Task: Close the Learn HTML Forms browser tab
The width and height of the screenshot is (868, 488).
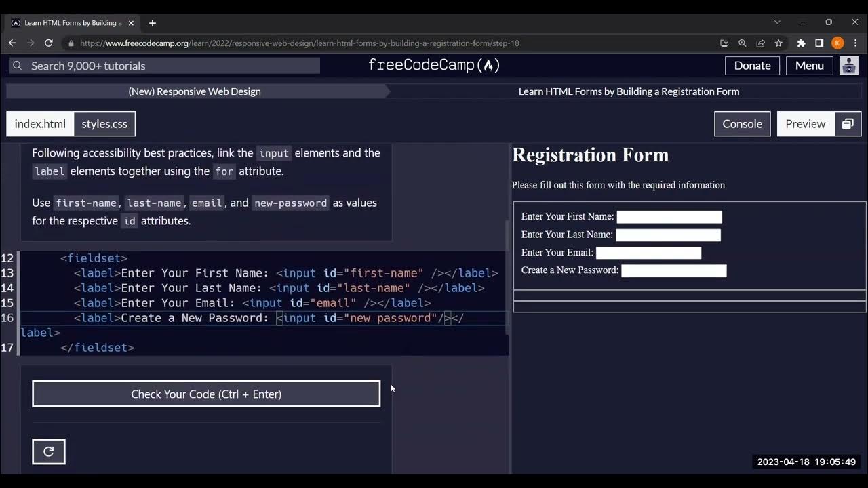Action: [x=131, y=23]
